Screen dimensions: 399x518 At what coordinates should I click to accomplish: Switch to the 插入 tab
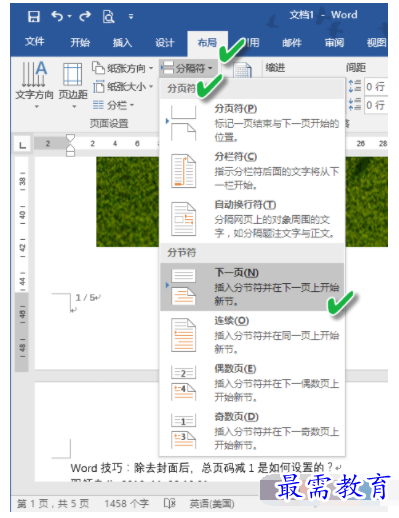pyautogui.click(x=122, y=42)
